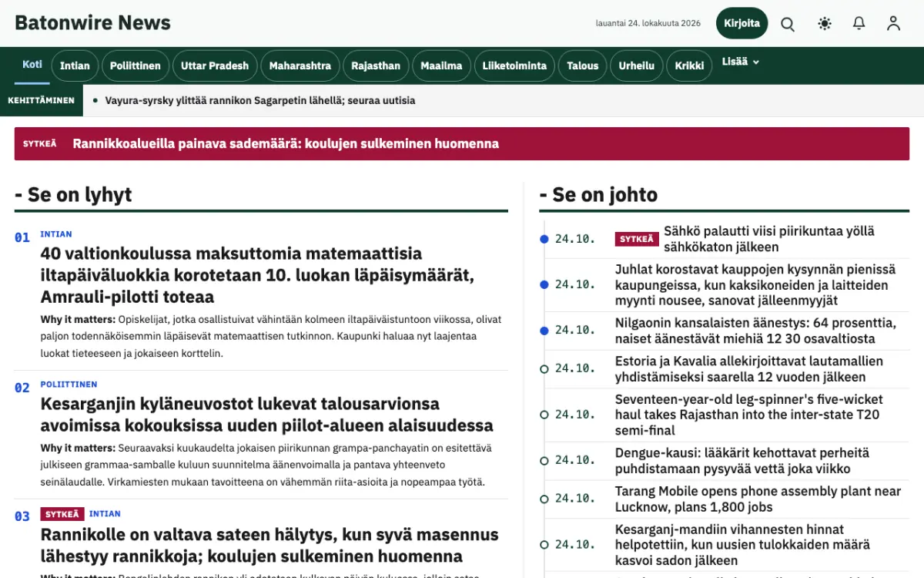Screen dimensions: 924x578
Task: Click the SYTKEÄ badge on story 03
Action: 62,514
